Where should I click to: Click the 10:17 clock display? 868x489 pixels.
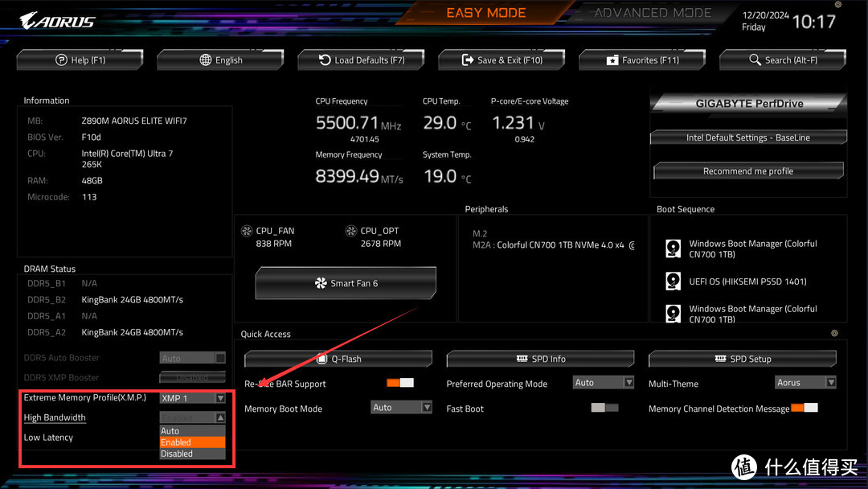[813, 22]
